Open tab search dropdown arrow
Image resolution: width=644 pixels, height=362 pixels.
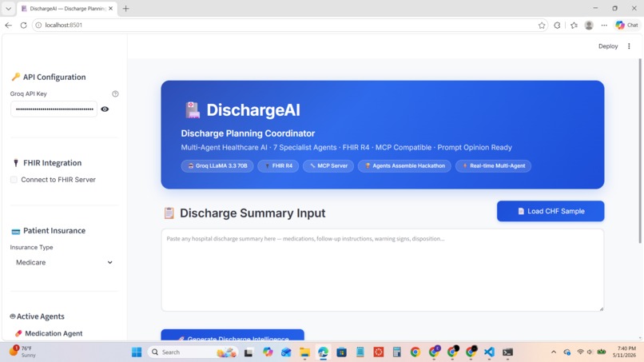pyautogui.click(x=8, y=8)
